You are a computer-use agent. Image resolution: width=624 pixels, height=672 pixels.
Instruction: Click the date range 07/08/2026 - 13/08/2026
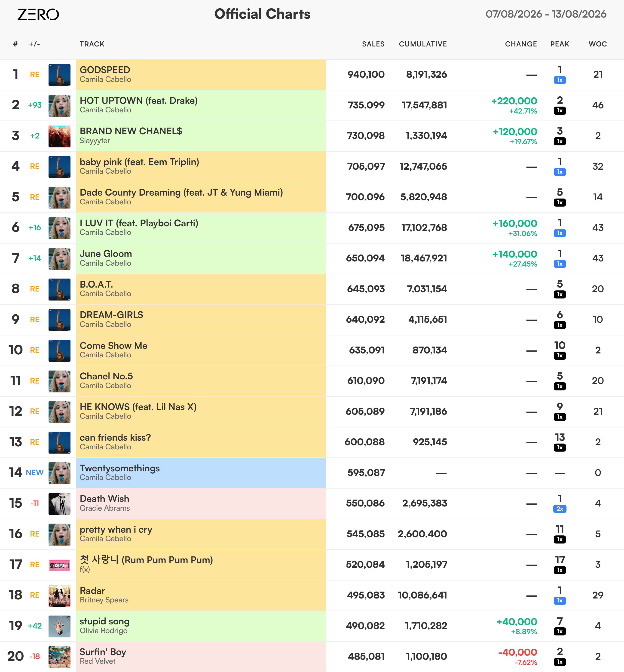point(546,14)
